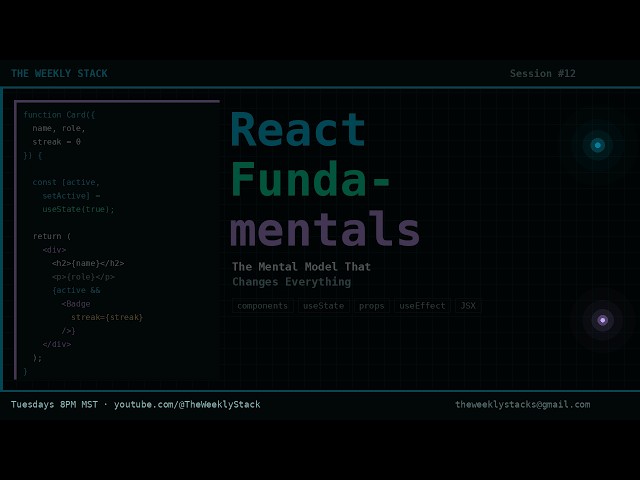This screenshot has width=640, height=480.
Task: Click the "{active &&" code line
Action: 76,290
